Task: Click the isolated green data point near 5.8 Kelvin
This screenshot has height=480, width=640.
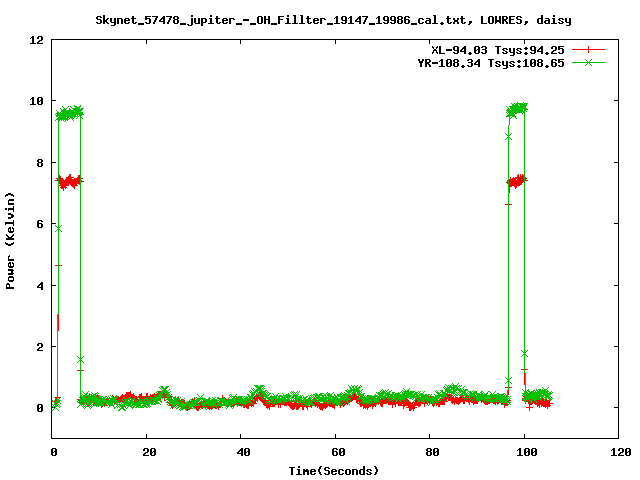Action: pyautogui.click(x=58, y=229)
